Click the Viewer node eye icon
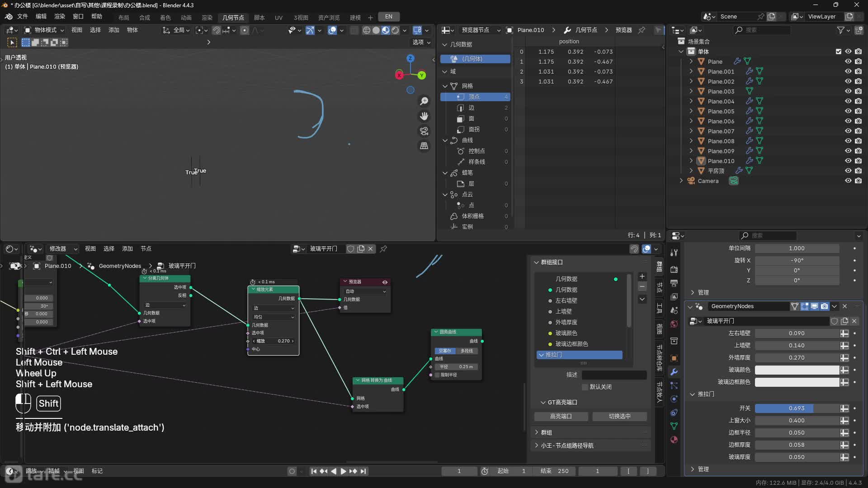The image size is (868, 488). click(385, 282)
